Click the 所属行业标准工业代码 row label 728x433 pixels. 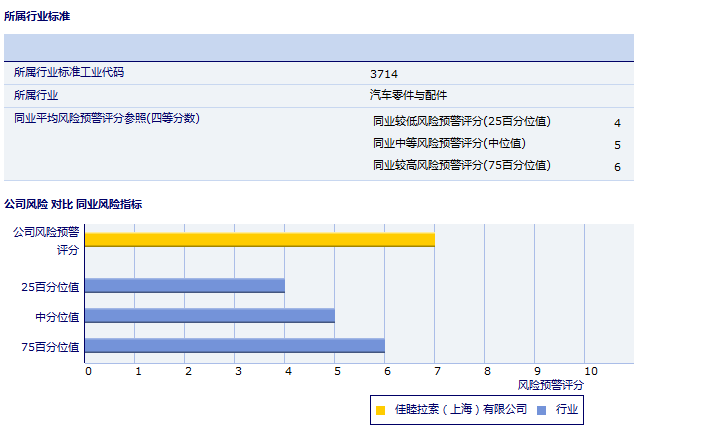point(69,73)
